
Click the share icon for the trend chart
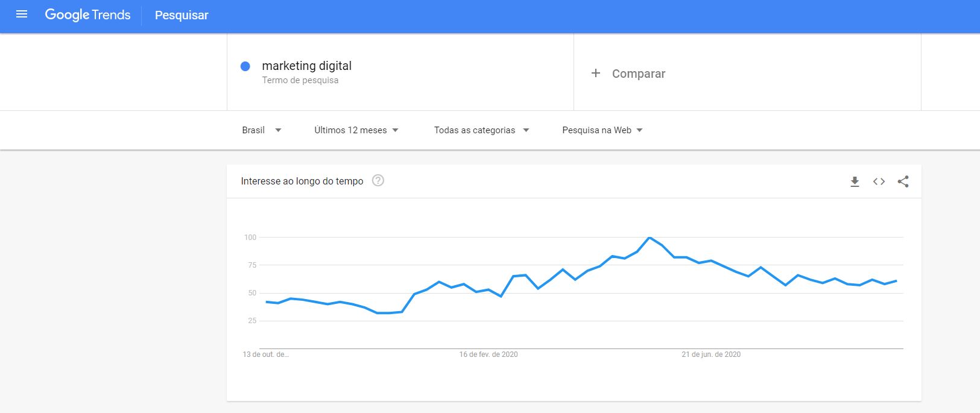(903, 181)
